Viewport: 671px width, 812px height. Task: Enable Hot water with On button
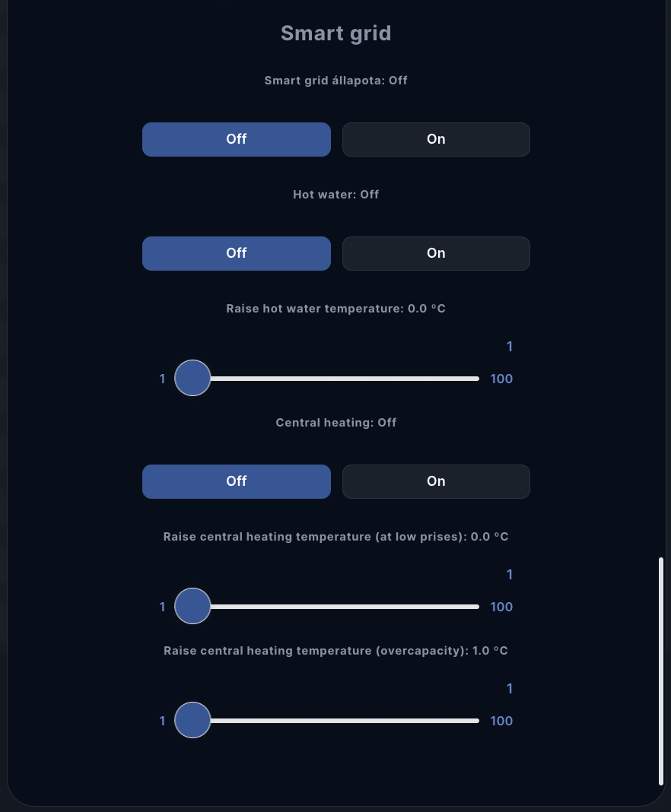click(436, 253)
